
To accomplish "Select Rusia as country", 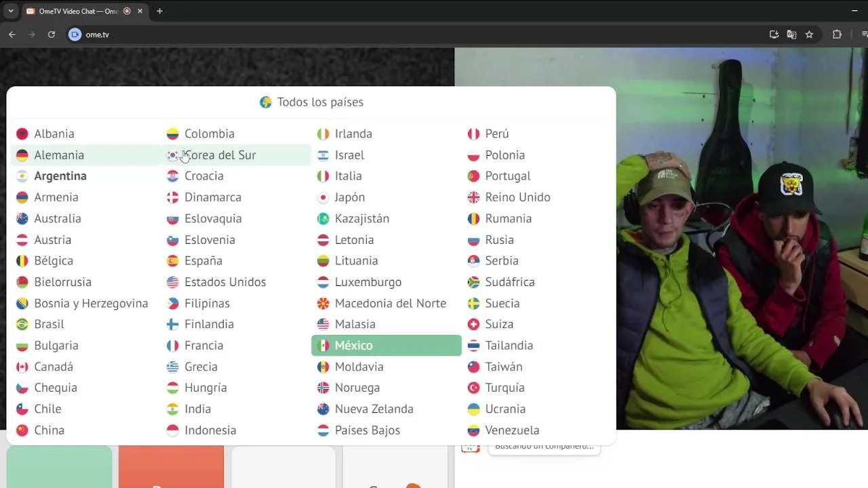I will pyautogui.click(x=537, y=240).
